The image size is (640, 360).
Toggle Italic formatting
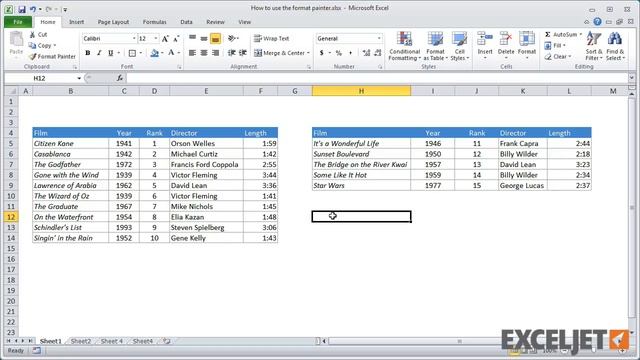click(x=99, y=53)
